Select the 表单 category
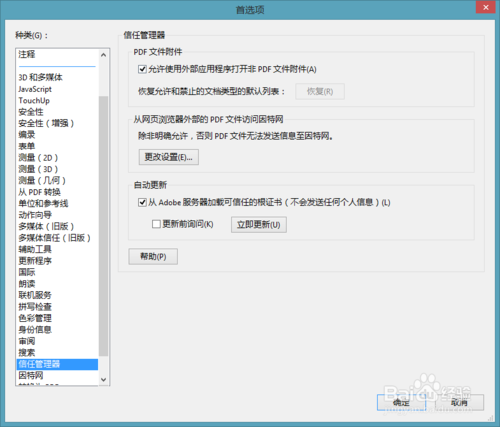 click(57, 146)
